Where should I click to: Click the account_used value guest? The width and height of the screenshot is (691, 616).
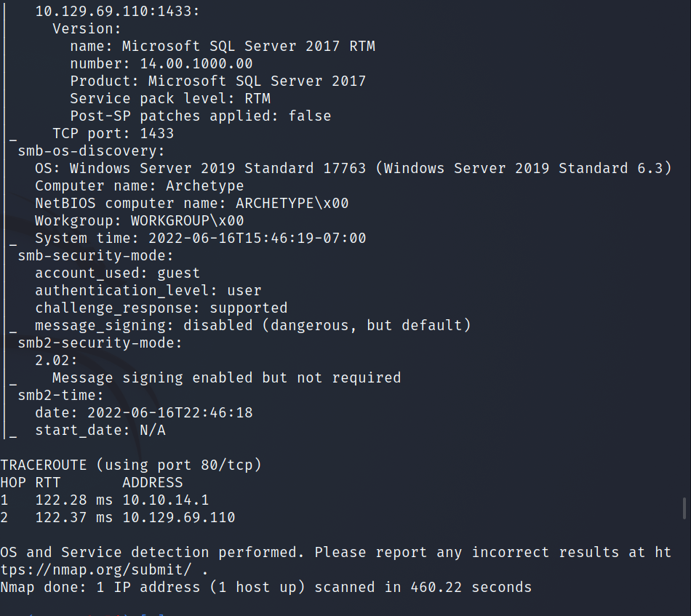click(178, 273)
